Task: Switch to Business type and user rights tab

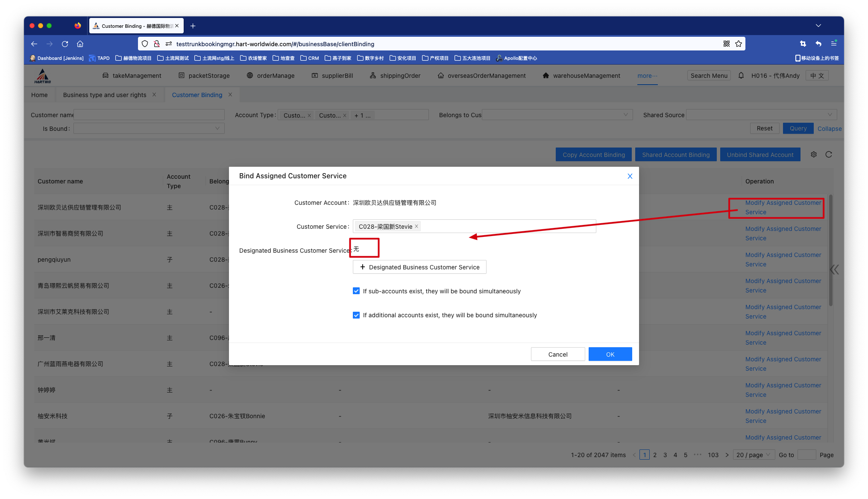Action: pyautogui.click(x=104, y=95)
